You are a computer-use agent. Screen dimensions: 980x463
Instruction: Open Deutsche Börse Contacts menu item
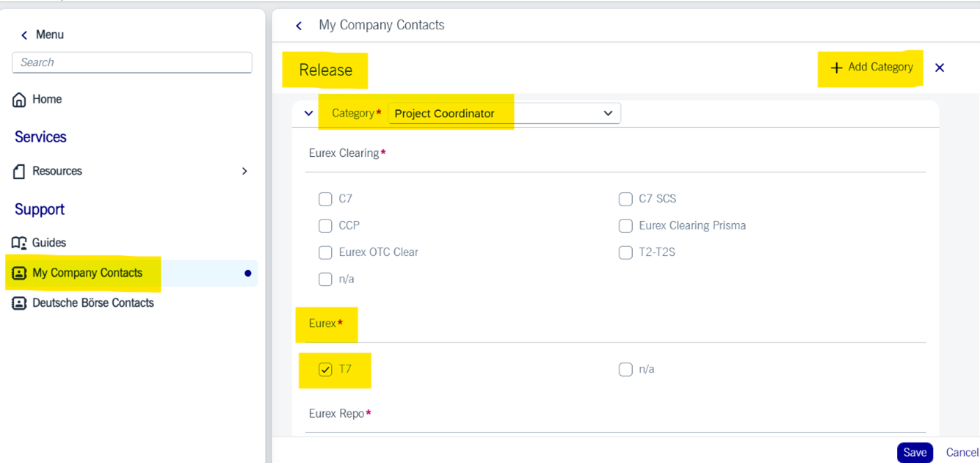[x=92, y=303]
